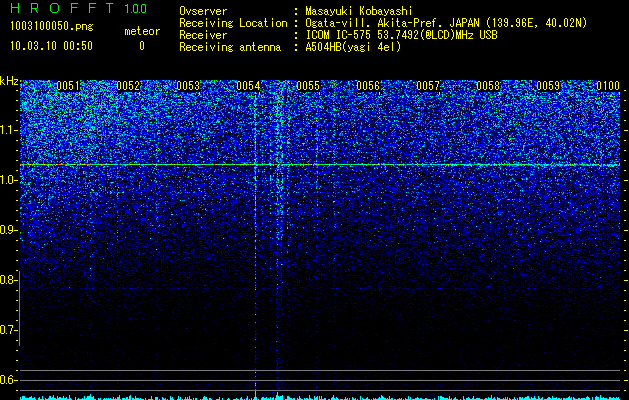Image resolution: width=629 pixels, height=400 pixels.
Task: Click the 1.0 frequency axis label
Action: pos(8,181)
